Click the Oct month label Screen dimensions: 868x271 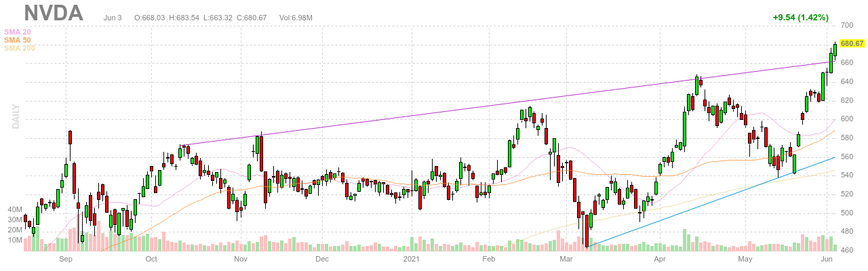151,259
